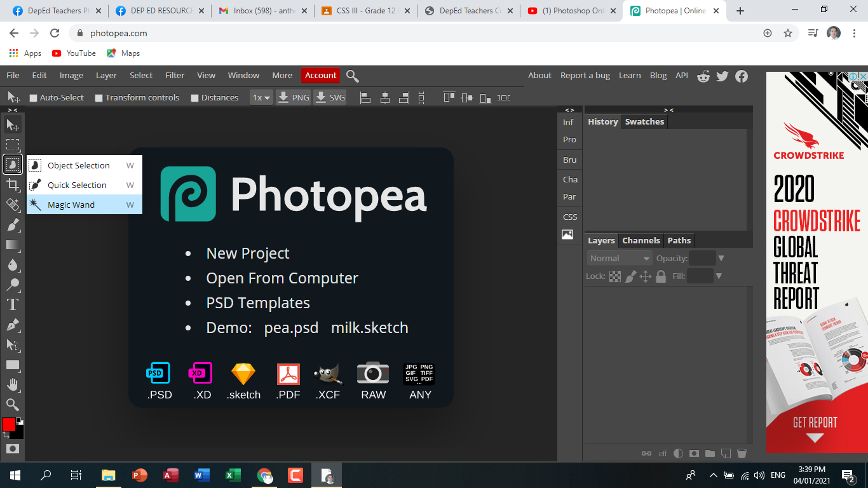Screen dimensions: 868x488
Task: Collapse the left toolbar with >< arrows
Action: [x=13, y=110]
